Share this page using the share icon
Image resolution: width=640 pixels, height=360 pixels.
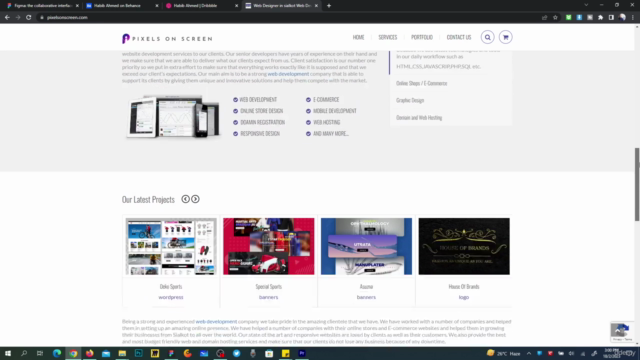544,18
